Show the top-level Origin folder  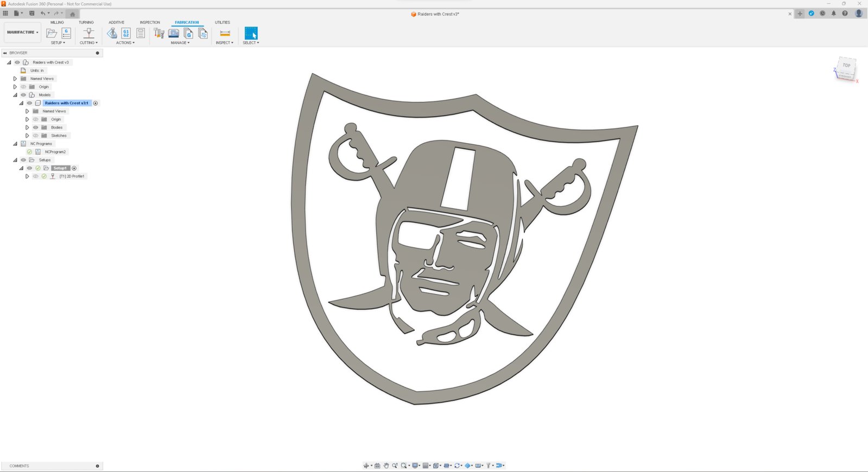point(23,87)
